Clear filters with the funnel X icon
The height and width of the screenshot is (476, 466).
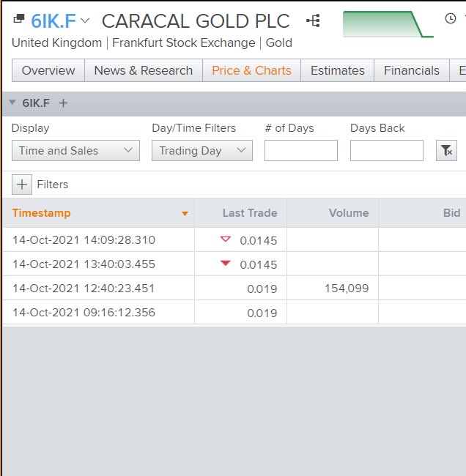pyautogui.click(x=446, y=151)
